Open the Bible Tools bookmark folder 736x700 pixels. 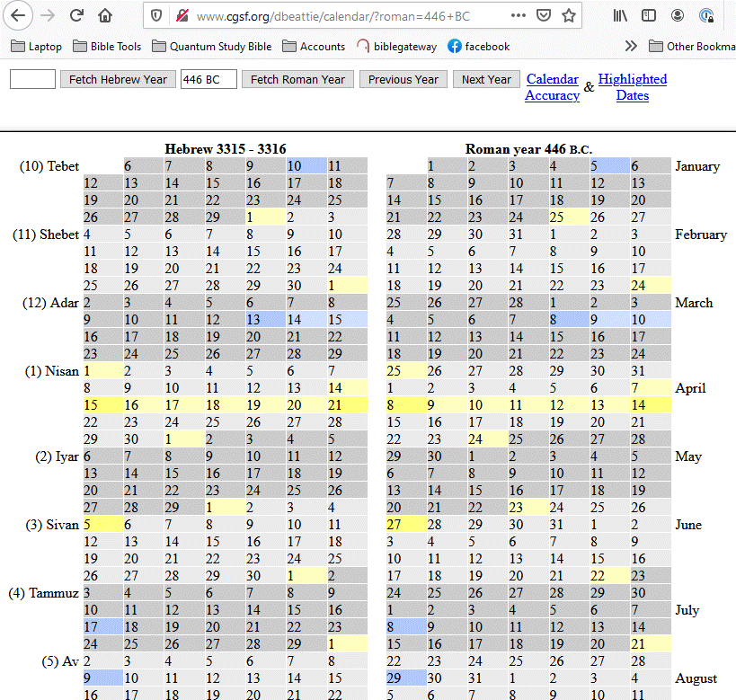point(106,46)
